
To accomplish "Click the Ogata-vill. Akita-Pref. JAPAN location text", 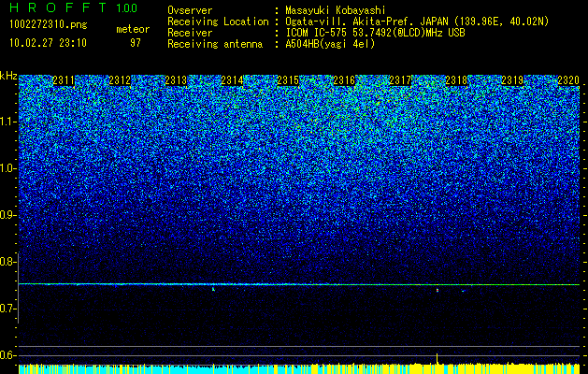I will [x=417, y=22].
